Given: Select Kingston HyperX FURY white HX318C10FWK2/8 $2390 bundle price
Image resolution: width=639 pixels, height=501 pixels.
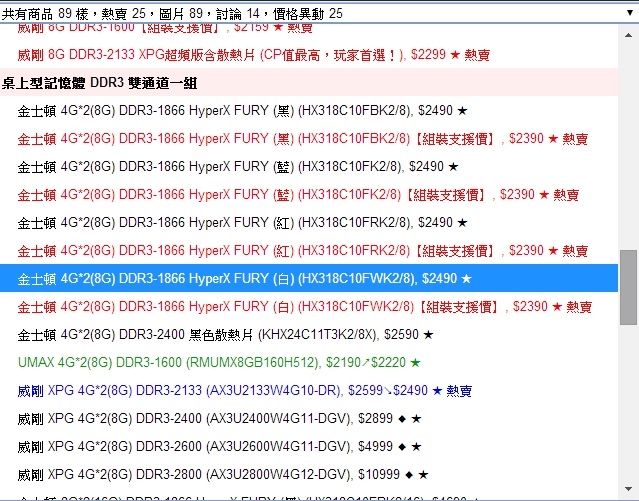Looking at the screenshot, I should point(309,307).
